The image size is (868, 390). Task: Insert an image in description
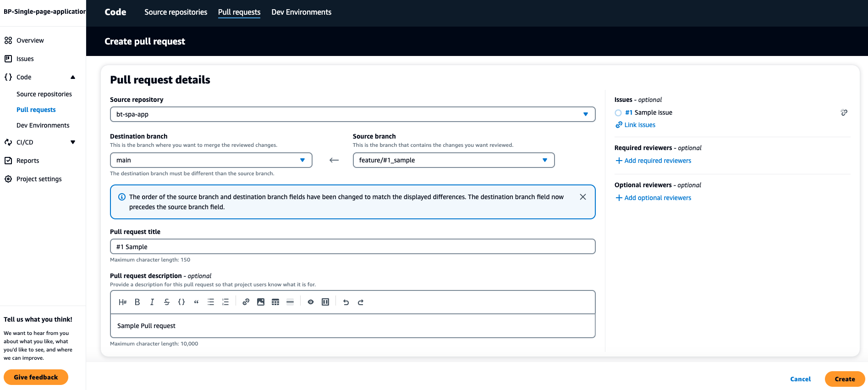pyautogui.click(x=261, y=302)
